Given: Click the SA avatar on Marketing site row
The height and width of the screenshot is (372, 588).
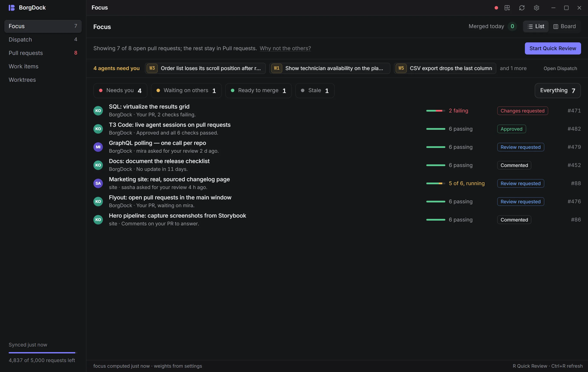Looking at the screenshot, I should click(x=98, y=183).
